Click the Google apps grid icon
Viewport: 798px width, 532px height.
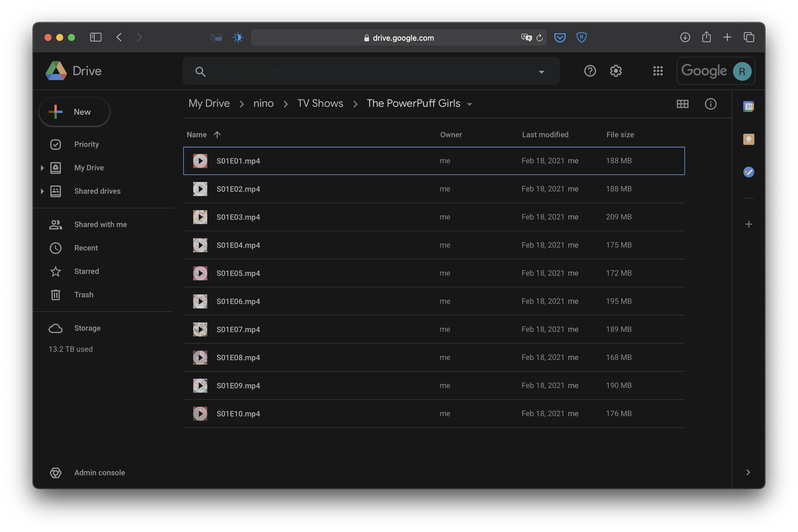point(658,71)
